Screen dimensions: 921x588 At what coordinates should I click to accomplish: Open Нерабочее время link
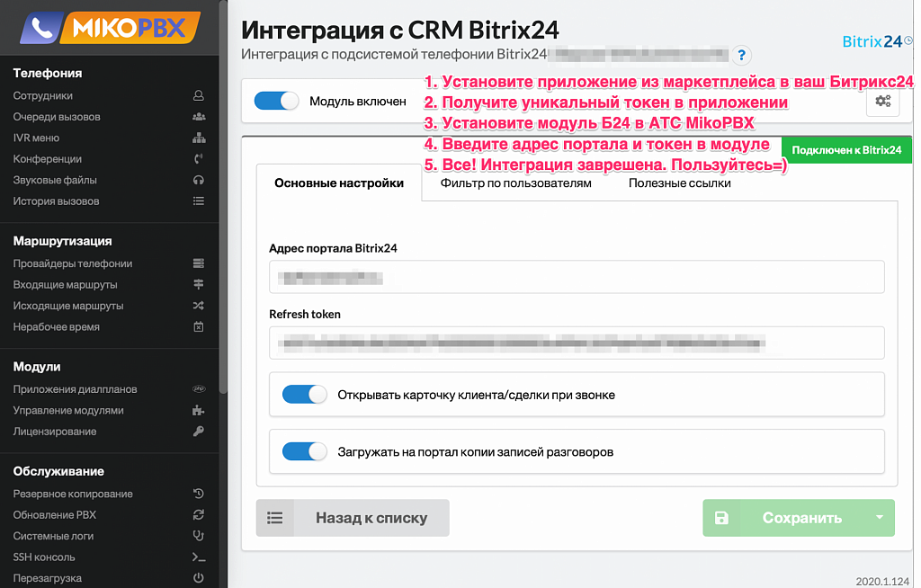tap(56, 326)
